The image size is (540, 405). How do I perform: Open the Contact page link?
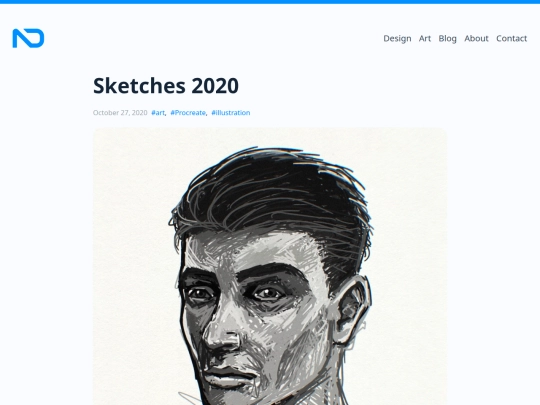click(511, 39)
